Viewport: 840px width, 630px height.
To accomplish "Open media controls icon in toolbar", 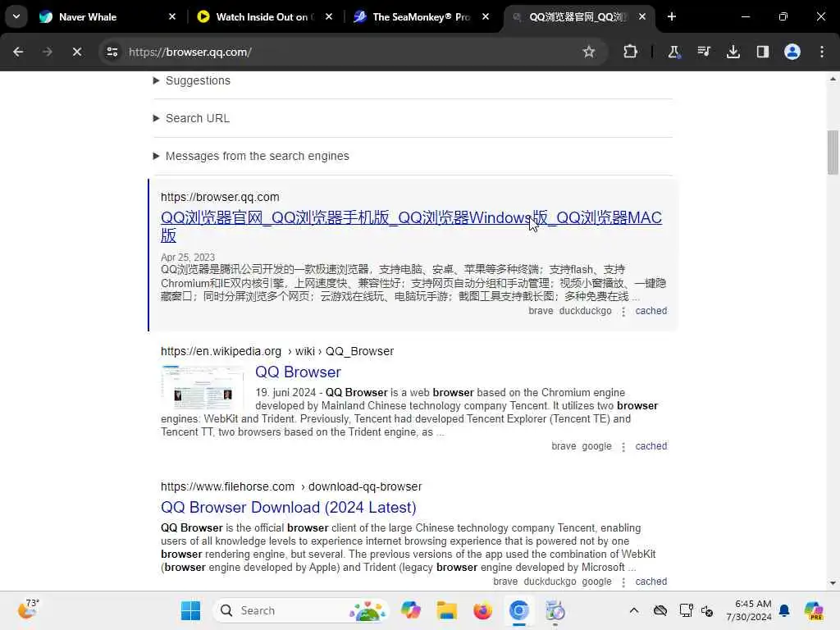I will pyautogui.click(x=703, y=52).
